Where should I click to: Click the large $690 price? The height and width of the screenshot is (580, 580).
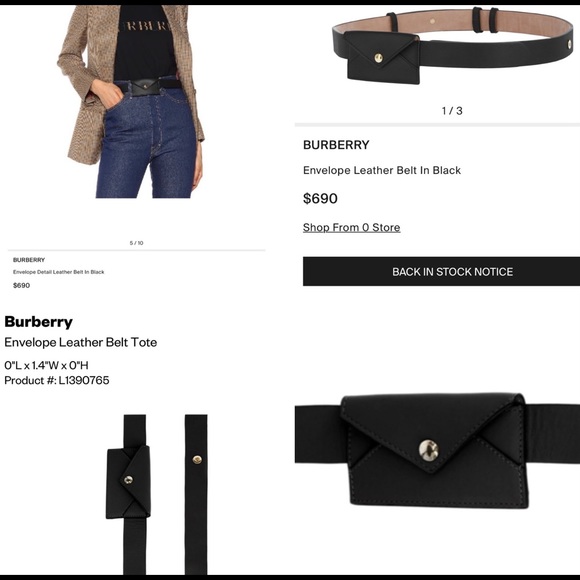320,199
